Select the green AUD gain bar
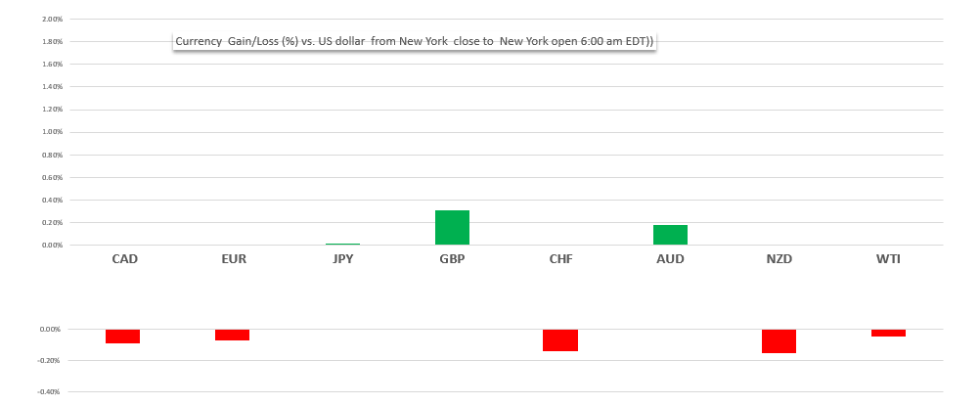The image size is (980, 405). click(x=670, y=235)
